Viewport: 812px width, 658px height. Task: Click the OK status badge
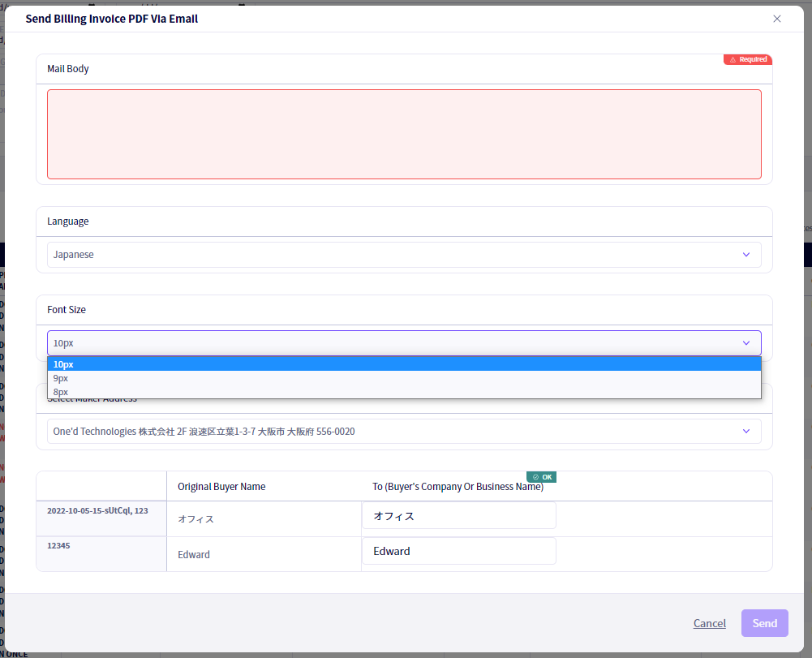coord(541,477)
